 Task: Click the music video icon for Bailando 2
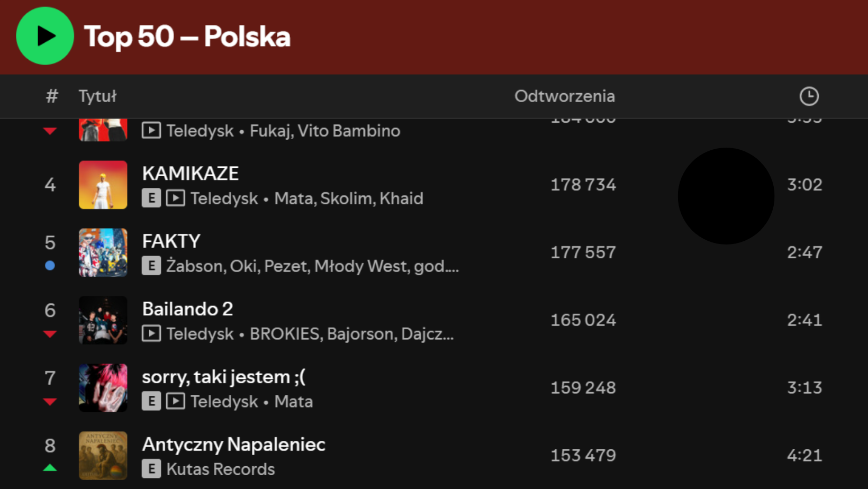coord(151,334)
